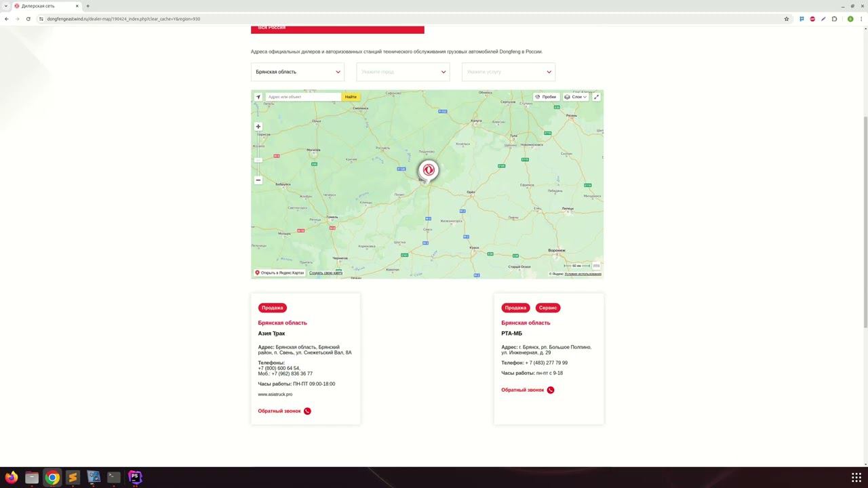This screenshot has height=488, width=868.
Task: Click the Dongfeng dealer map marker
Action: 428,171
